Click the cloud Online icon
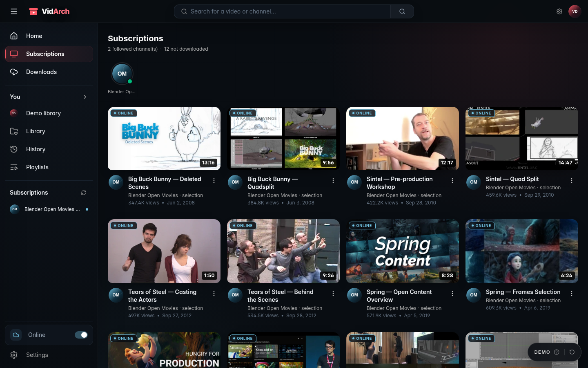Screen dimensions: 588x368 [16, 335]
